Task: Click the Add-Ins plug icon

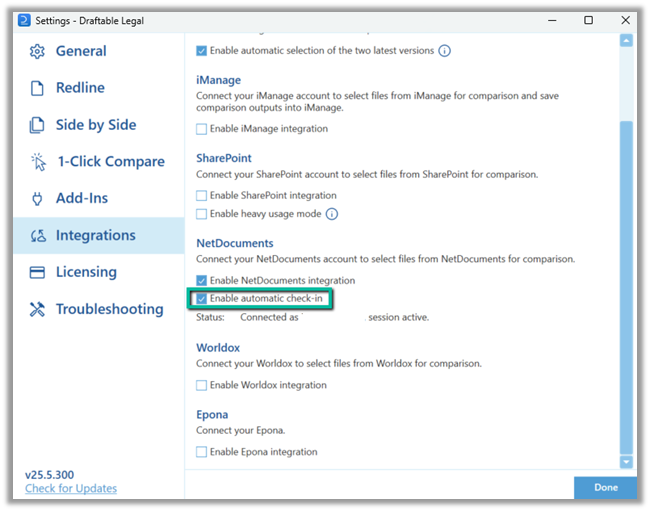Action: point(37,199)
